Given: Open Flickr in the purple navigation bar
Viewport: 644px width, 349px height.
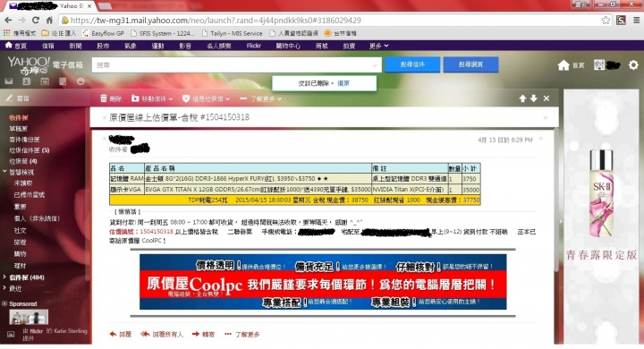Looking at the screenshot, I should pos(253,46).
